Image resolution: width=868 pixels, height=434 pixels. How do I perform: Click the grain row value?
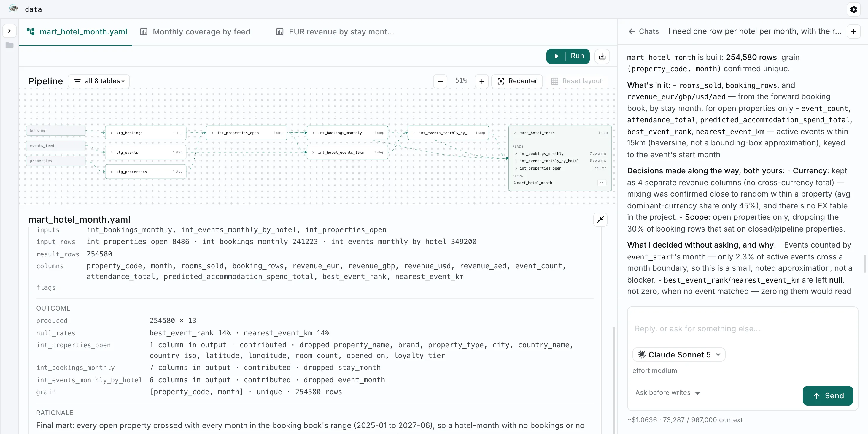point(246,392)
